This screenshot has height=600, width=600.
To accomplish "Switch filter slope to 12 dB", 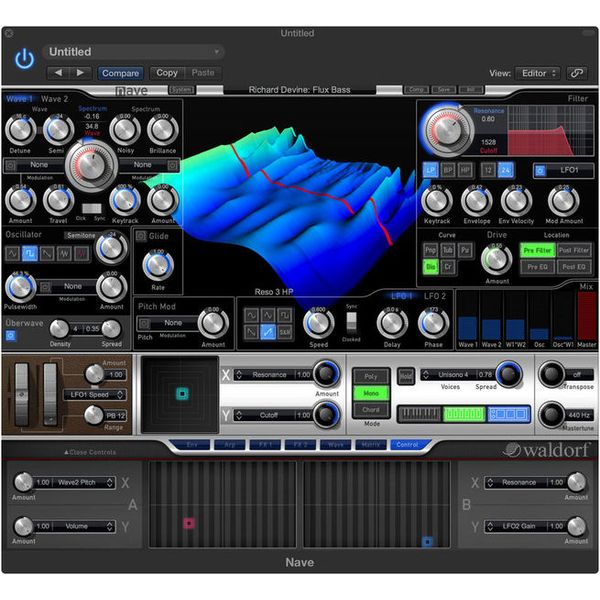I will pos(487,171).
